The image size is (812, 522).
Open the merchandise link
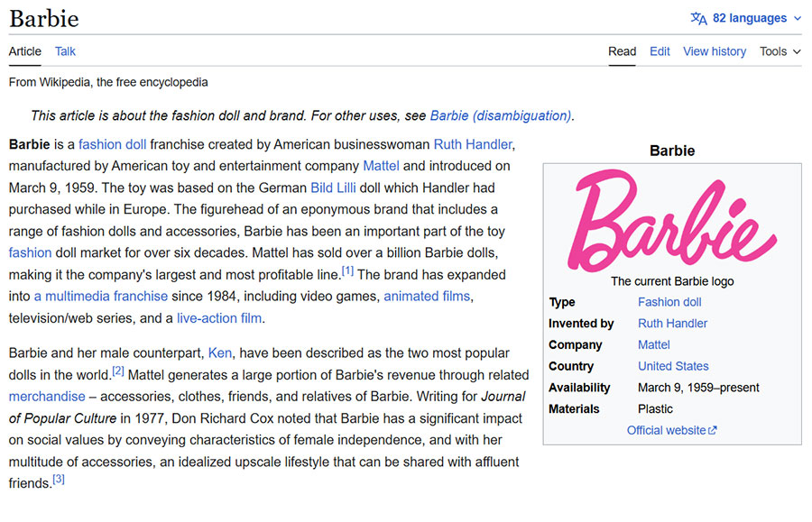47,397
